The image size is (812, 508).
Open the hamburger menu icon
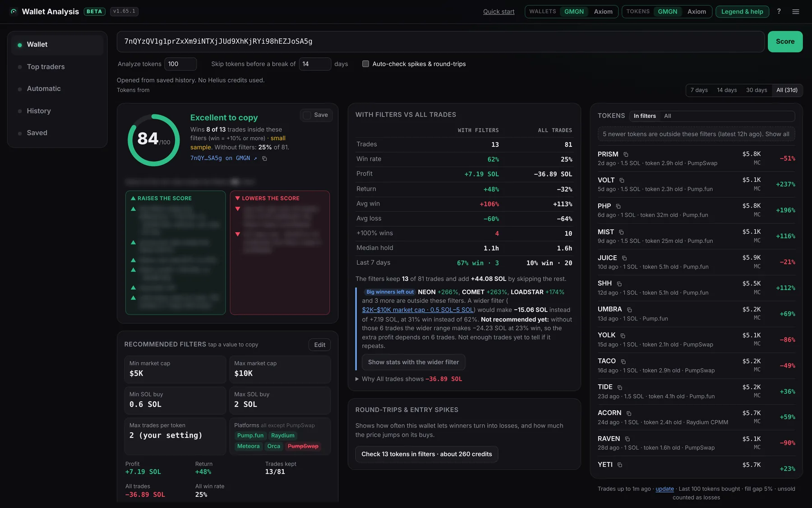[796, 12]
